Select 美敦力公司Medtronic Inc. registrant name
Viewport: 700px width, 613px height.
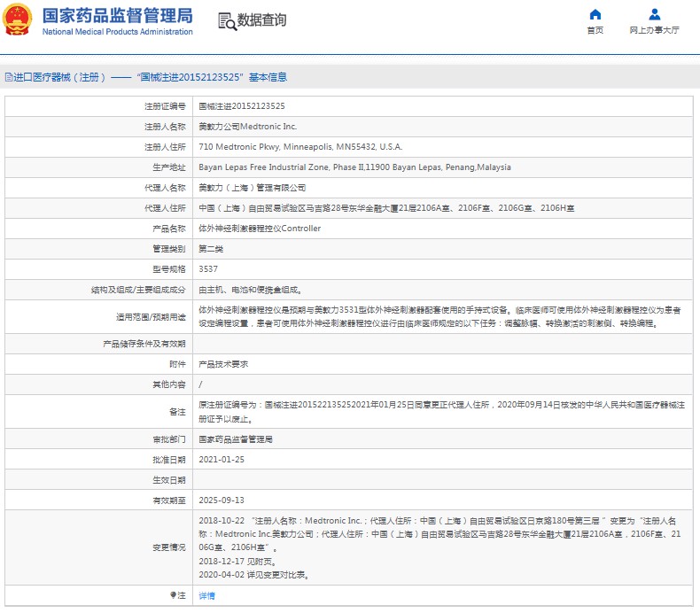tap(248, 127)
